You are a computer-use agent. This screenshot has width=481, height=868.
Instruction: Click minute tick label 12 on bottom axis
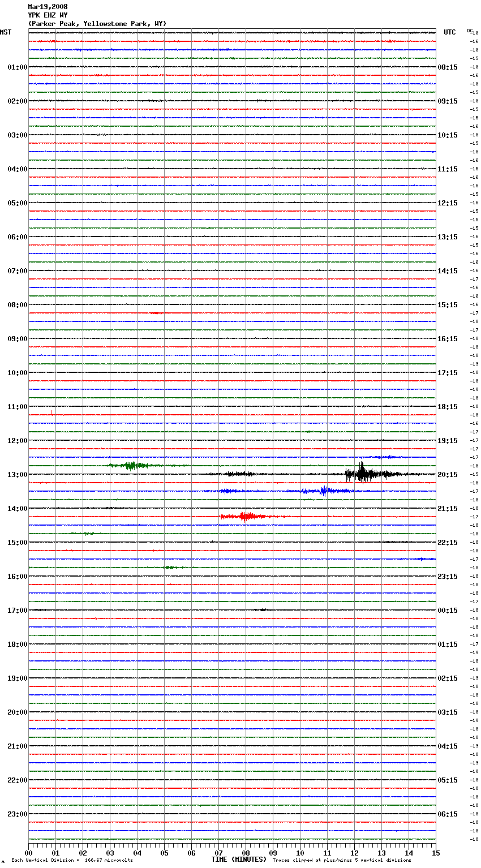[x=354, y=853]
